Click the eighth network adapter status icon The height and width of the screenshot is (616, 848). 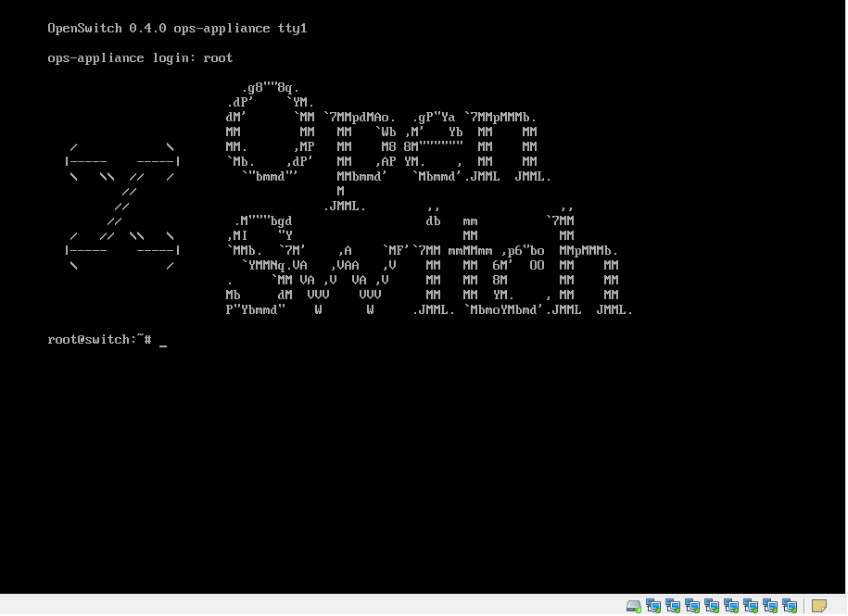click(x=790, y=606)
